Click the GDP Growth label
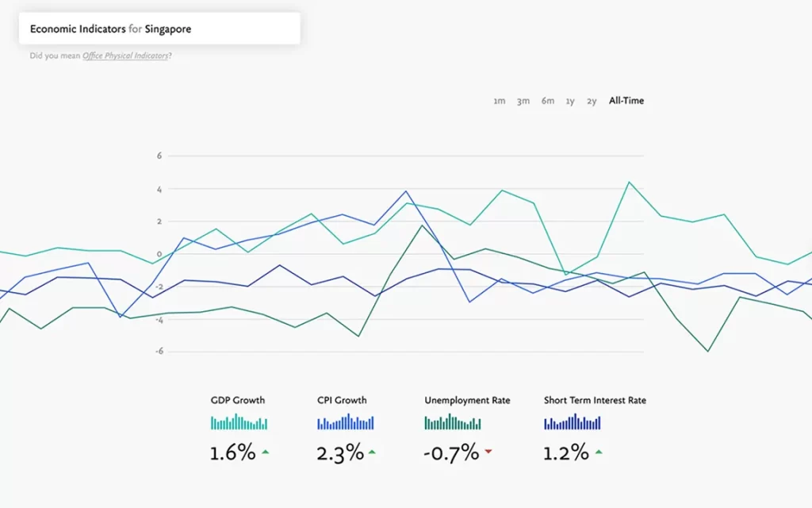 (x=238, y=400)
